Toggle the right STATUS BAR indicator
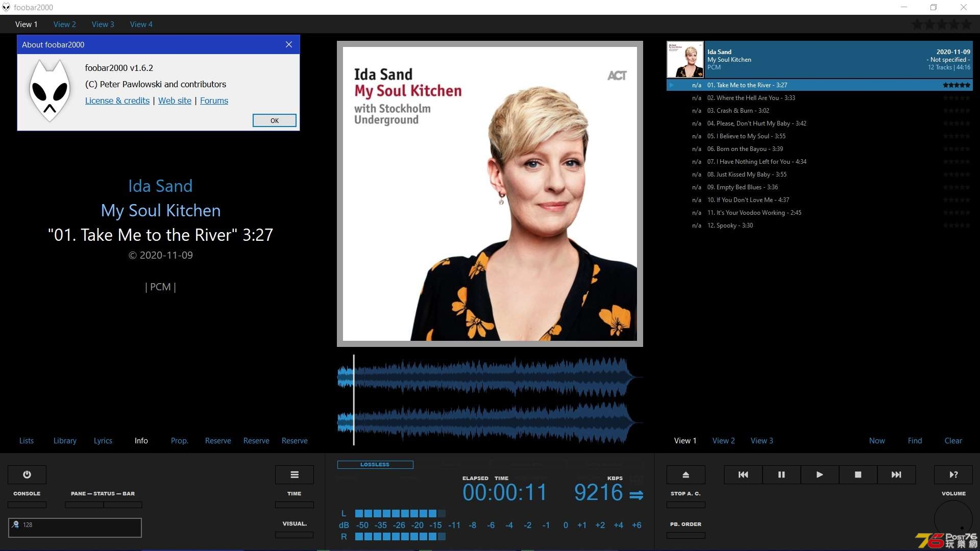Viewport: 980px width, 551px height. 123,505
